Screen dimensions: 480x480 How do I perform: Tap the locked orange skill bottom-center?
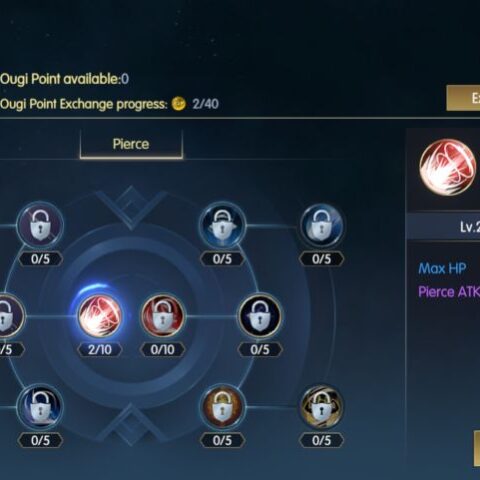coord(222,407)
